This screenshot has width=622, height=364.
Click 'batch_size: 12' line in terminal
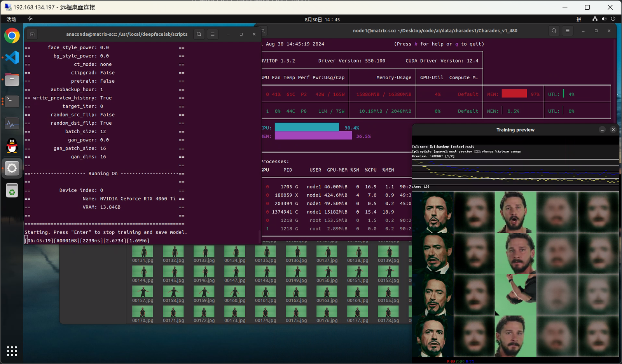(x=86, y=131)
